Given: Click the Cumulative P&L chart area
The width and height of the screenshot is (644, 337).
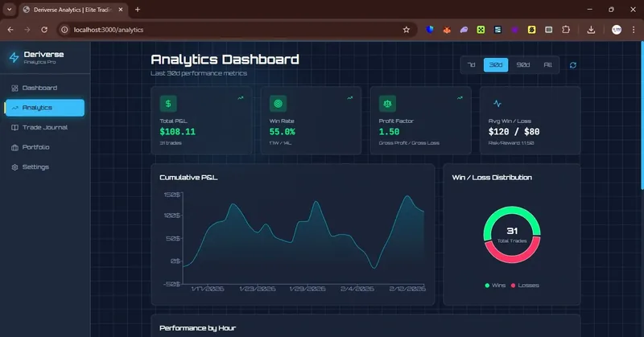Looking at the screenshot, I should 303,238.
